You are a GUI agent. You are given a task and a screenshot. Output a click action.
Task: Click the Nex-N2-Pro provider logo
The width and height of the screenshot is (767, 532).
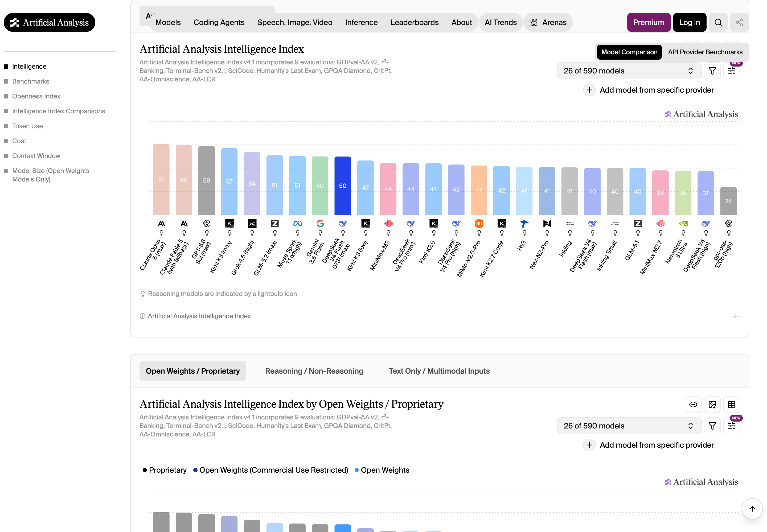tap(547, 224)
